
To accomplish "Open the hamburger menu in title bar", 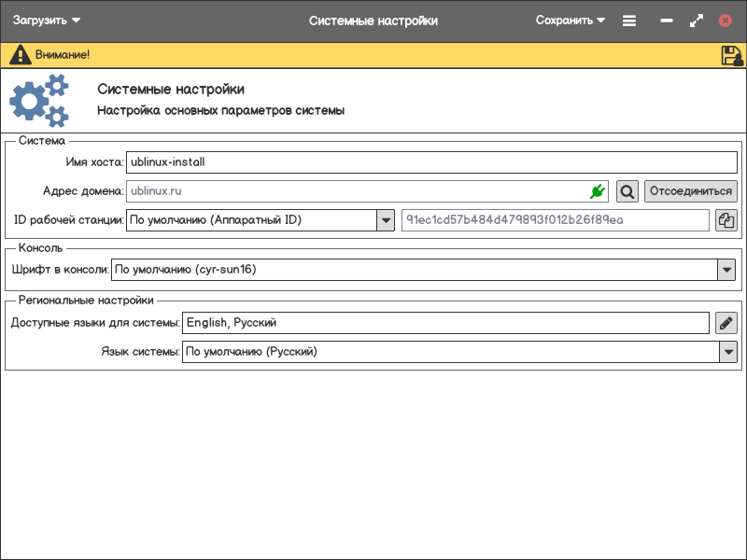I will [629, 21].
